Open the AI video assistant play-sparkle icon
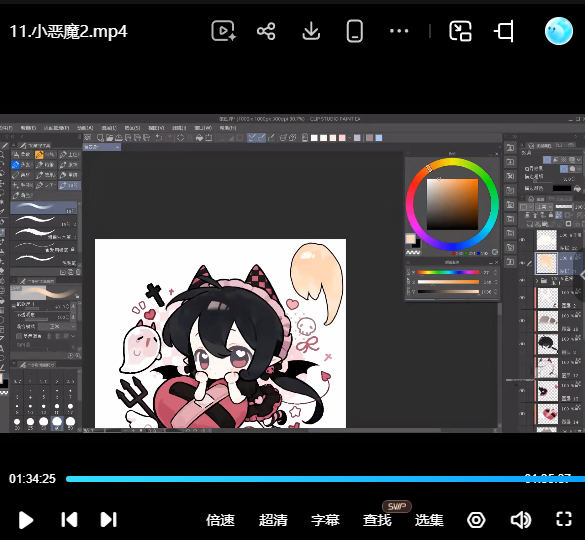 223,31
